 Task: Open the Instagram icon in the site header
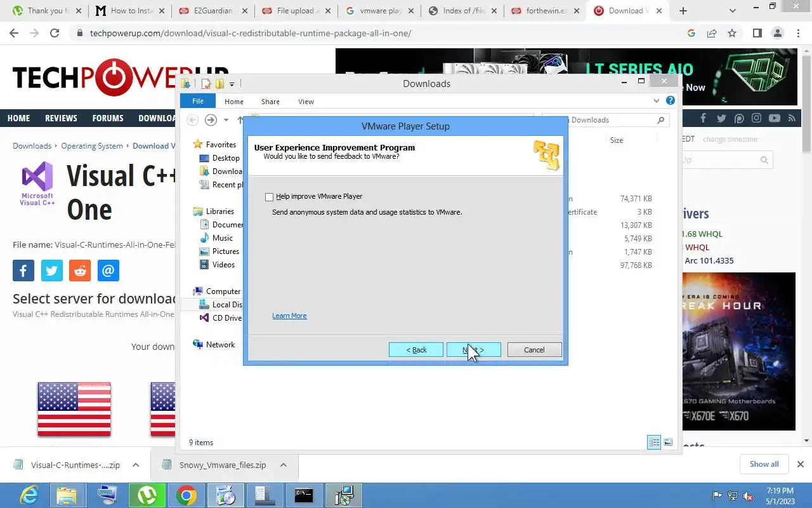(756, 118)
